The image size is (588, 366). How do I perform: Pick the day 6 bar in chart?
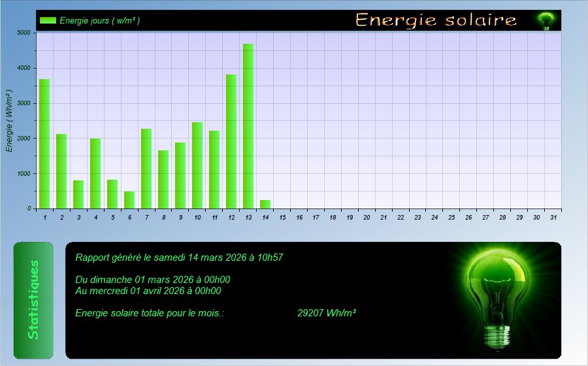(129, 200)
